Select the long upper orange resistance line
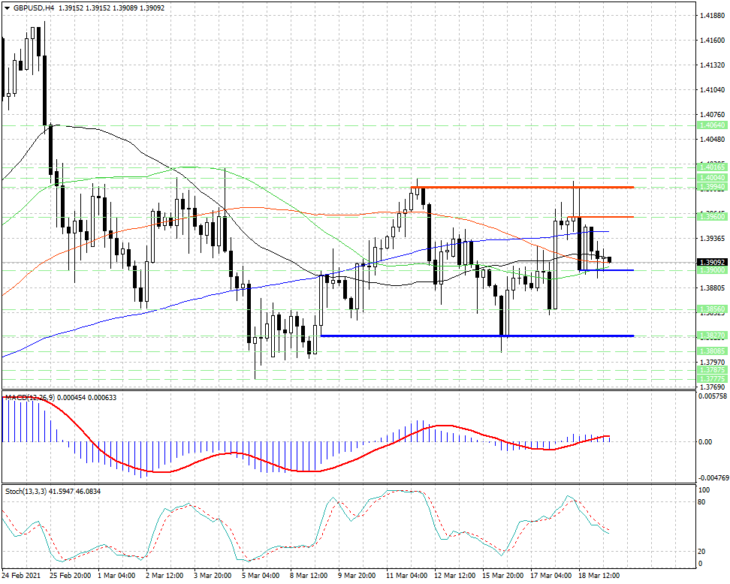Image resolution: width=730 pixels, height=584 pixels. tap(522, 188)
